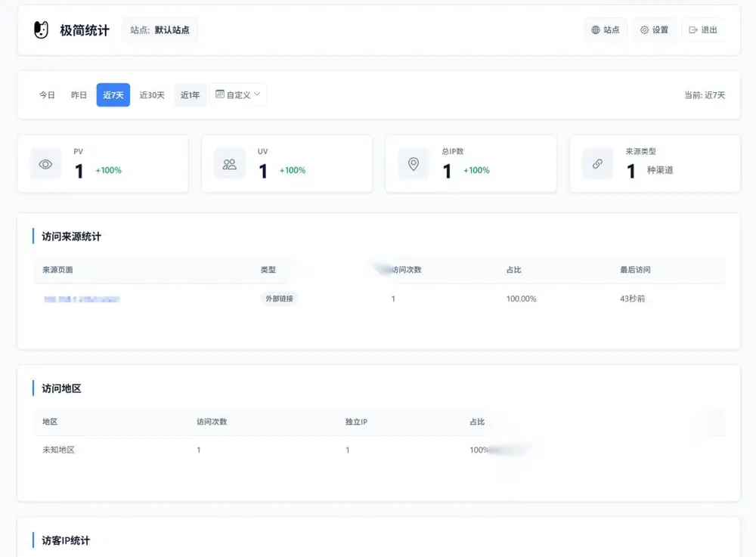This screenshot has height=557, width=756.
Task: Click the calendar icon beside 自定义
Action: [x=219, y=94]
